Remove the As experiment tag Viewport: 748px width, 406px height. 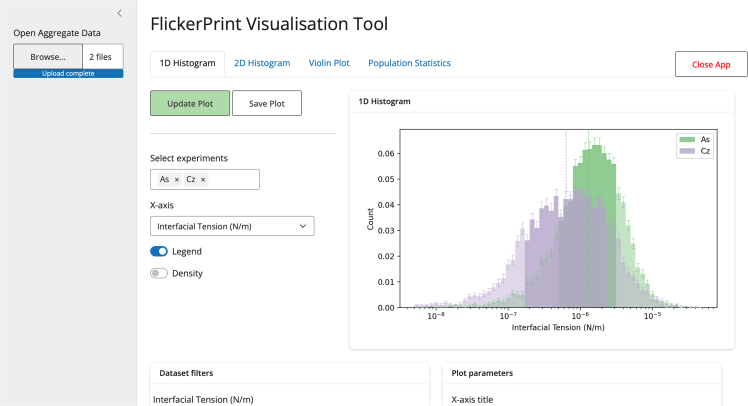[177, 179]
